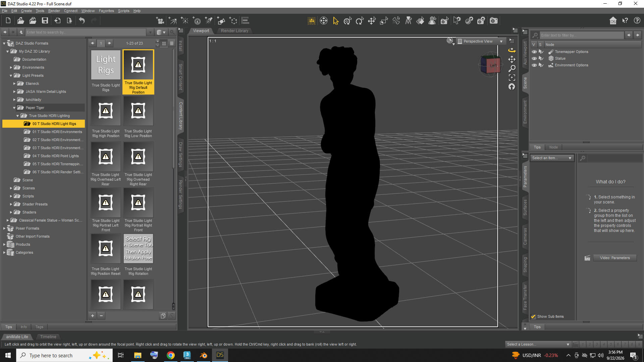Click the viewport zoom magnifier icon
This screenshot has width=644, height=362.
pos(512,69)
